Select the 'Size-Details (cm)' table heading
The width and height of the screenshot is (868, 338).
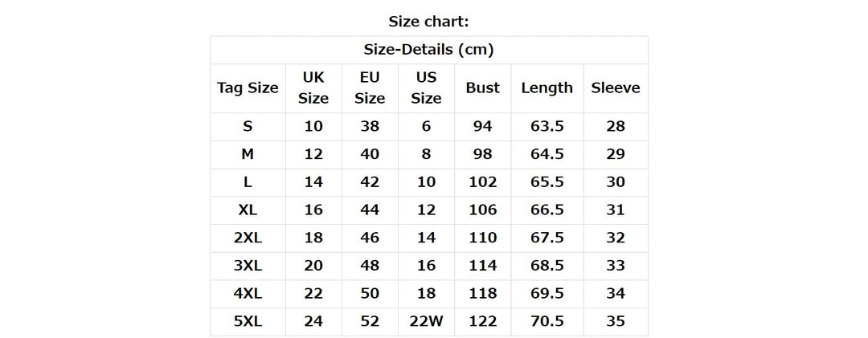point(428,50)
